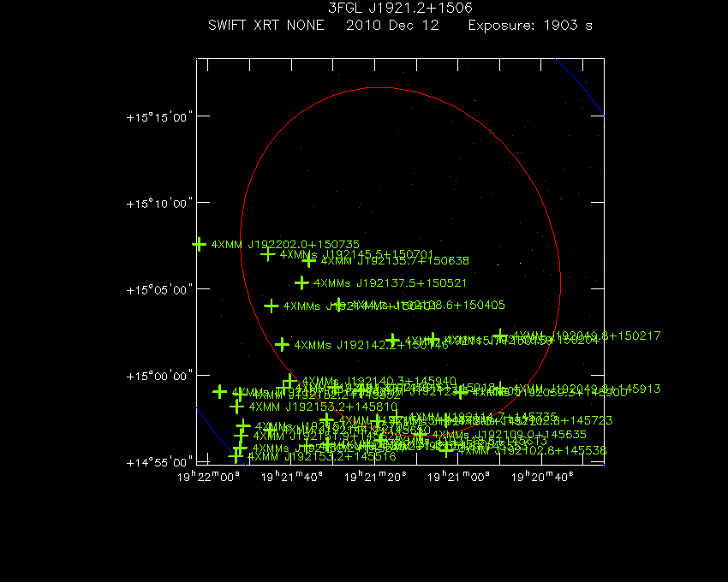
Task: Select source label 4XMM J192102.8+145538
Action: (x=533, y=450)
